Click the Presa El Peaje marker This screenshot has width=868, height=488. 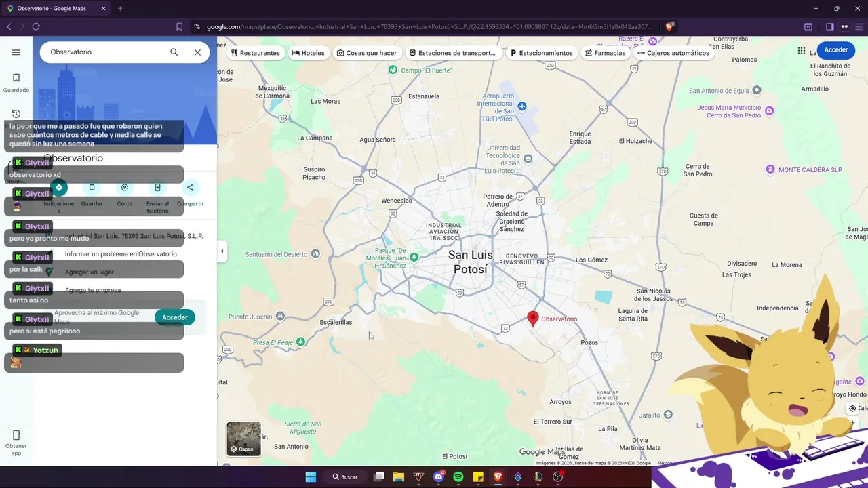[301, 342]
